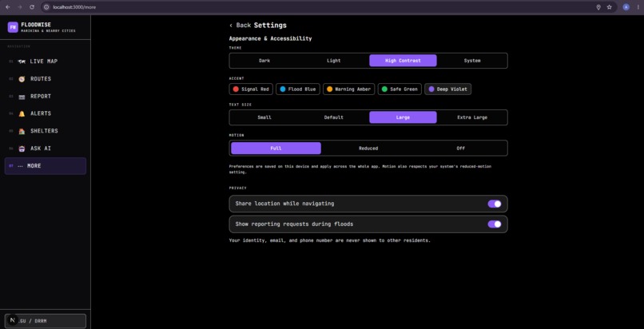Select the Light theme option

pyautogui.click(x=333, y=61)
